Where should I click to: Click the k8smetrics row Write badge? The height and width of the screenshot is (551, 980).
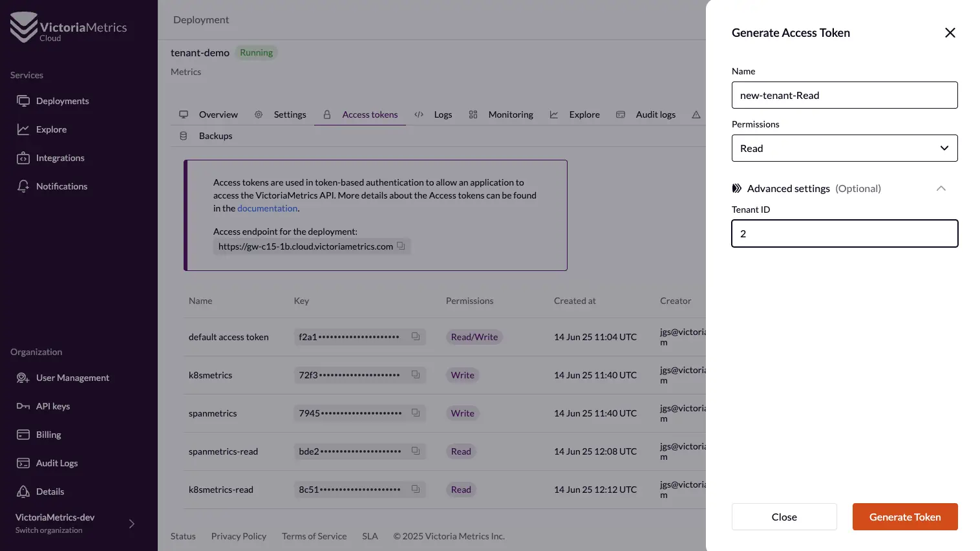point(463,375)
